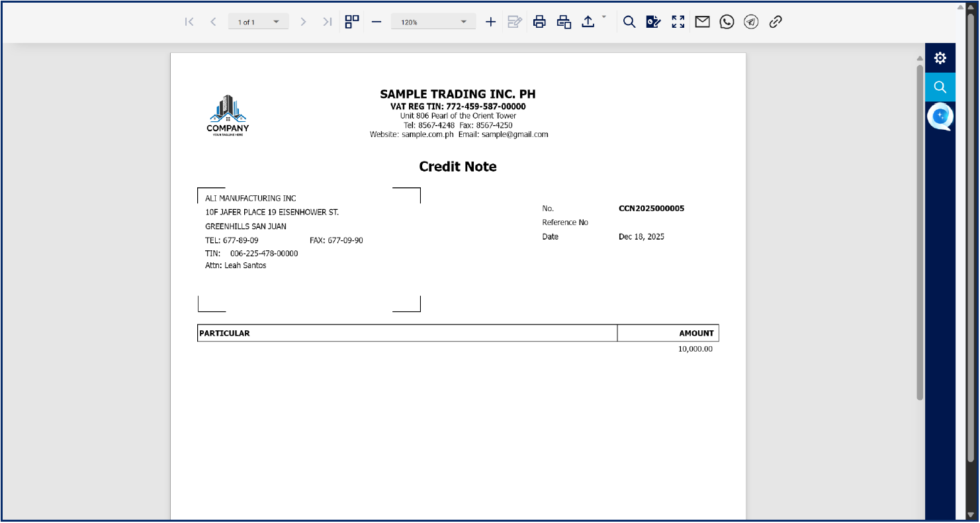Jump to the last page

pyautogui.click(x=327, y=22)
